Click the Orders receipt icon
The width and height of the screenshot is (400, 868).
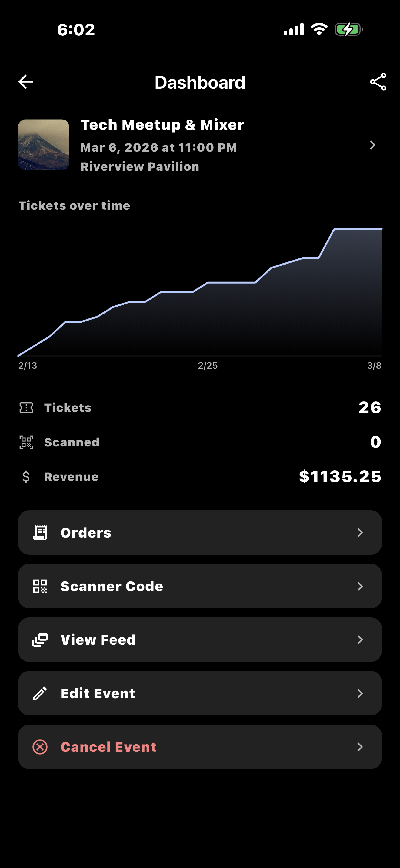pyautogui.click(x=40, y=533)
